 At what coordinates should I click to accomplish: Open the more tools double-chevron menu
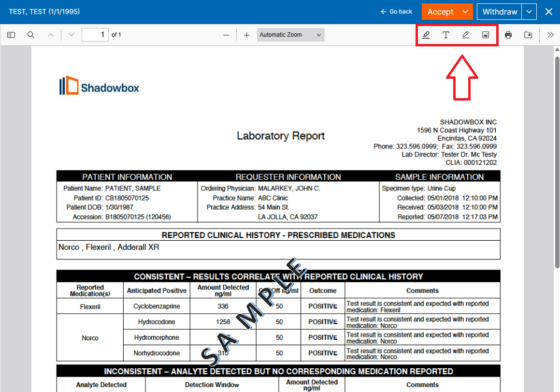click(550, 35)
